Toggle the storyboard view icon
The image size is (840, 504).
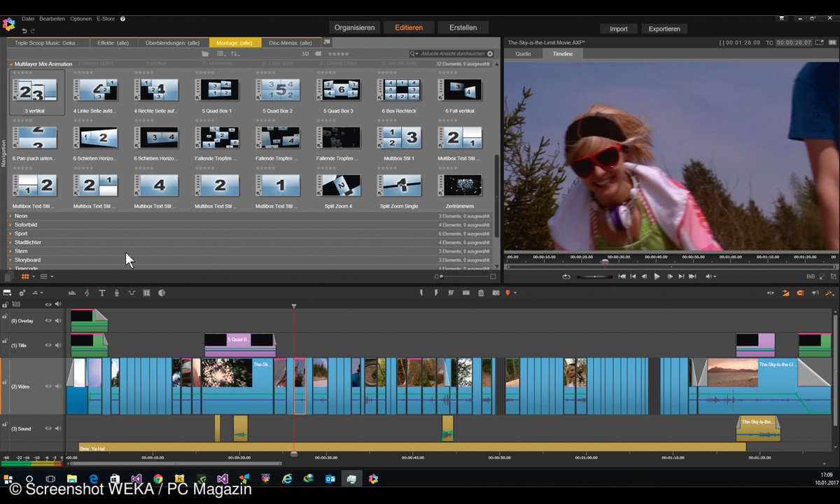[7, 293]
